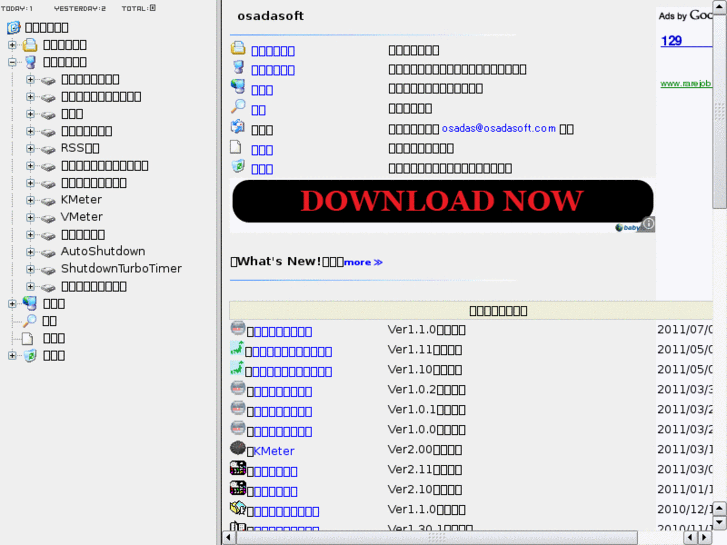Click the drive icon beside KMeter in tree
The image size is (727, 545).
coord(48,201)
